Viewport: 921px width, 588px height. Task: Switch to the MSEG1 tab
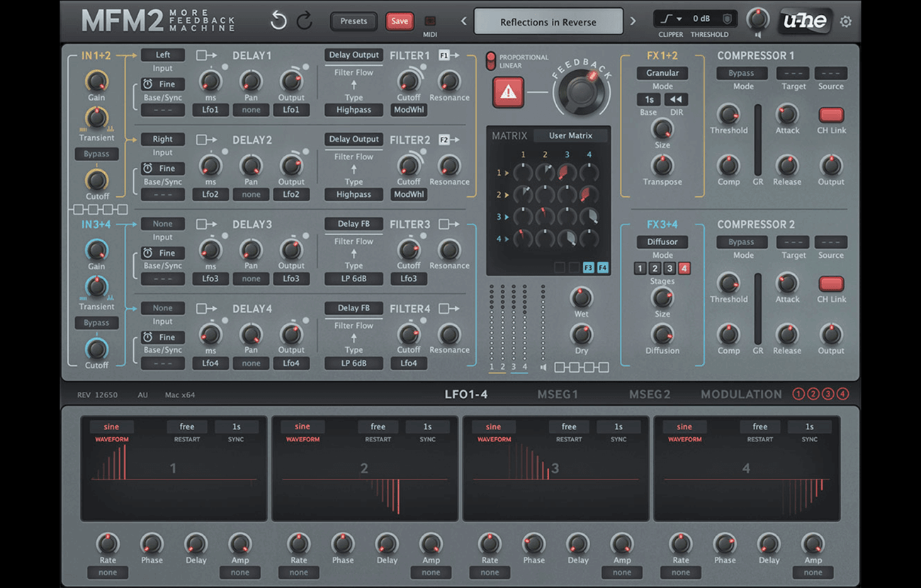558,395
